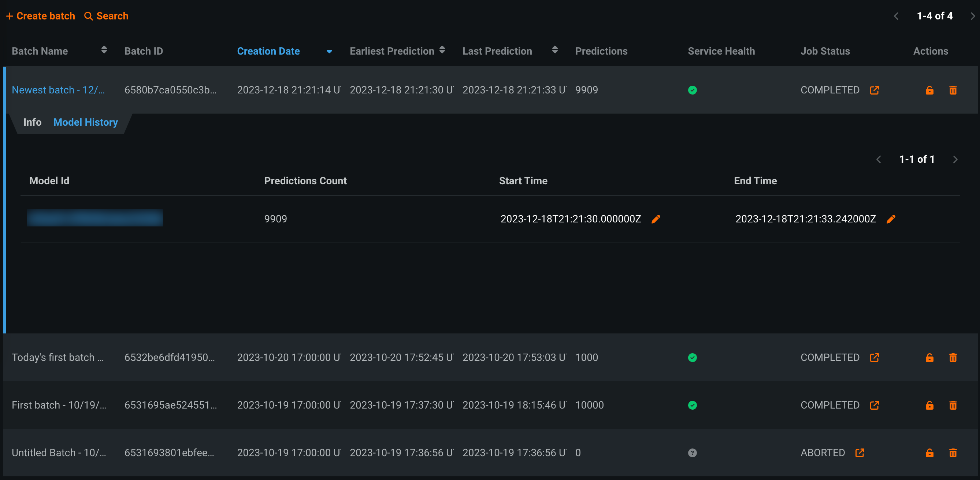
Task: Sort by Last Prediction arrows
Action: (555, 50)
